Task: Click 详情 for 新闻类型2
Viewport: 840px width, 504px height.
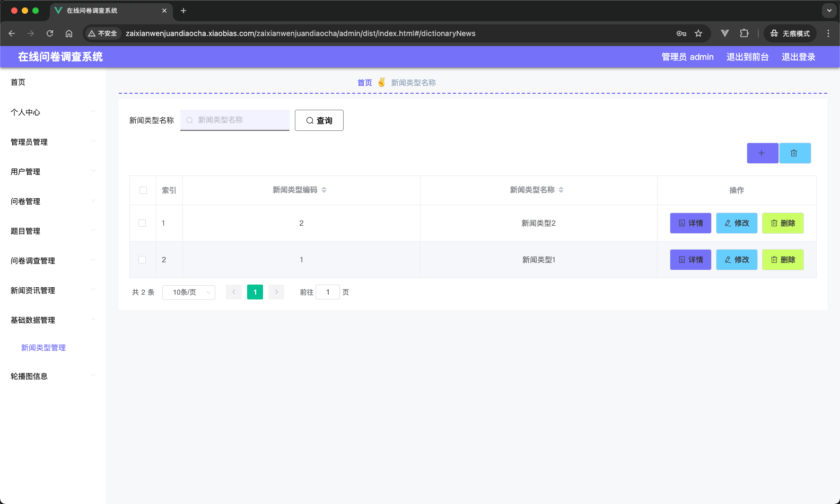Action: pos(691,223)
